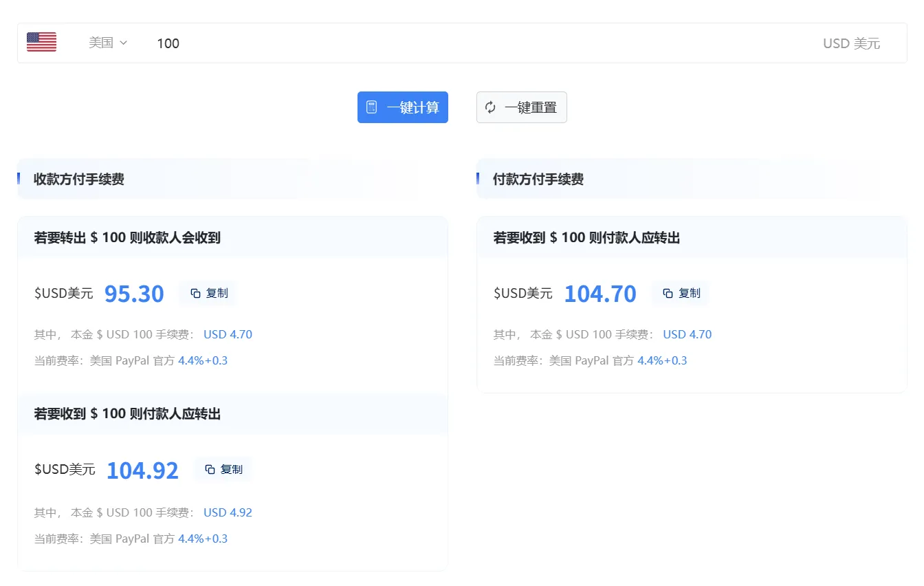Expand the USD 美元 currency selector

pyautogui.click(x=851, y=43)
